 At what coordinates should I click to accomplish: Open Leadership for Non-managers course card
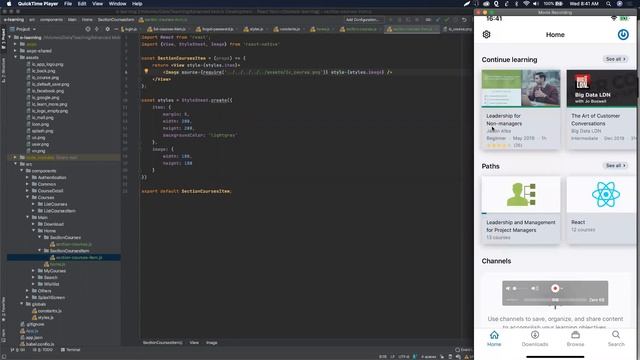click(x=521, y=109)
